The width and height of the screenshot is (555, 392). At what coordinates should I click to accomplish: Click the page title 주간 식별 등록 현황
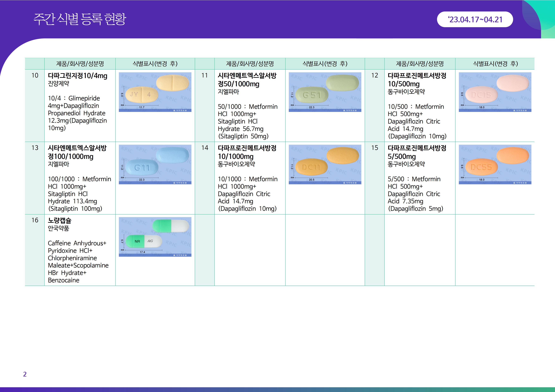[x=80, y=19]
